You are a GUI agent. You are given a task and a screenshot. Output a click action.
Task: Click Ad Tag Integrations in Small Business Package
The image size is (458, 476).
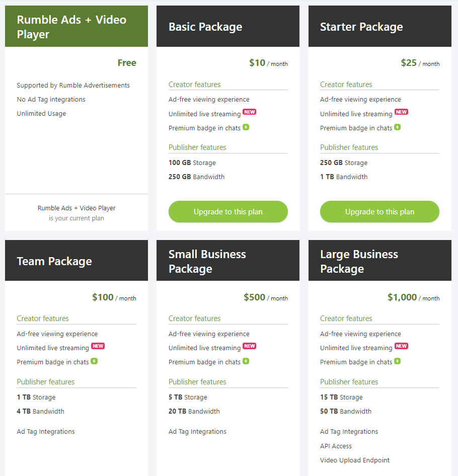pyautogui.click(x=197, y=431)
